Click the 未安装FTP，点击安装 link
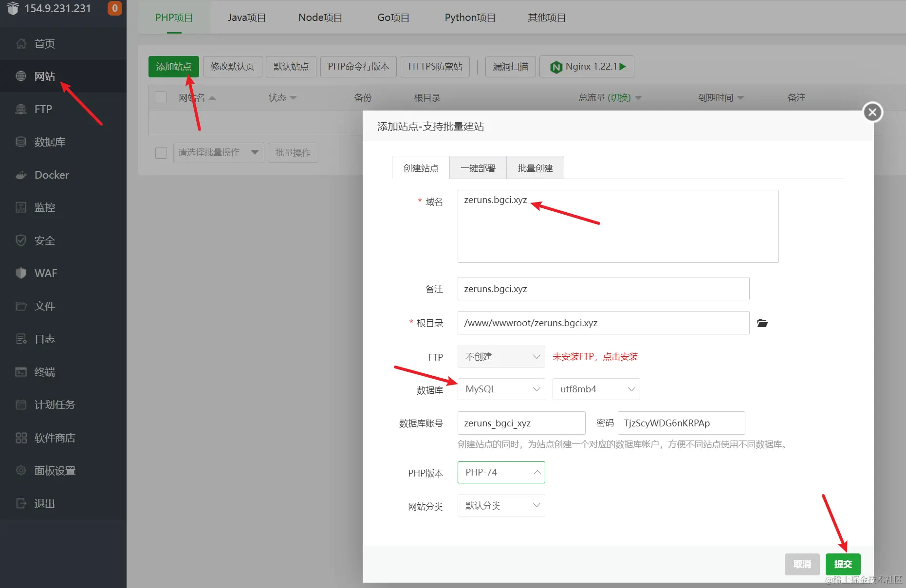This screenshot has width=906, height=588. pos(595,357)
